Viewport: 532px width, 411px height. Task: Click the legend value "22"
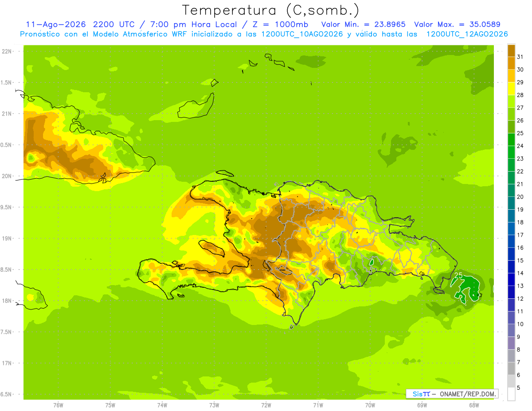pos(520,171)
